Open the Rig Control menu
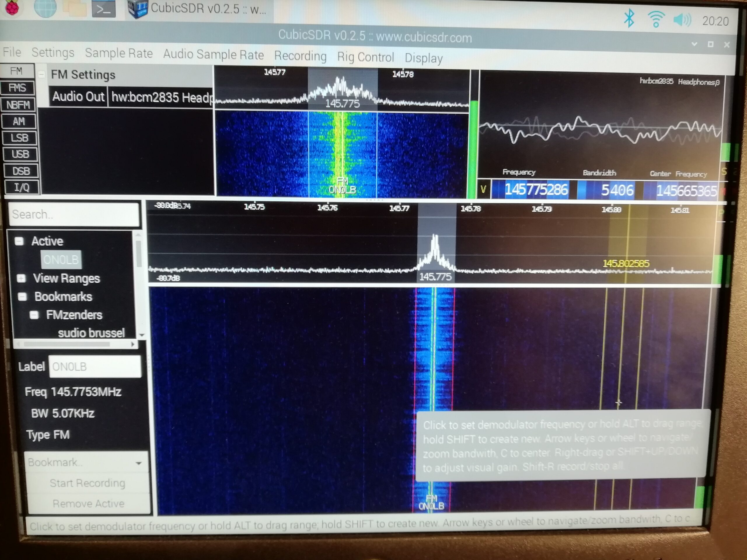The height and width of the screenshot is (560, 747). pos(365,57)
